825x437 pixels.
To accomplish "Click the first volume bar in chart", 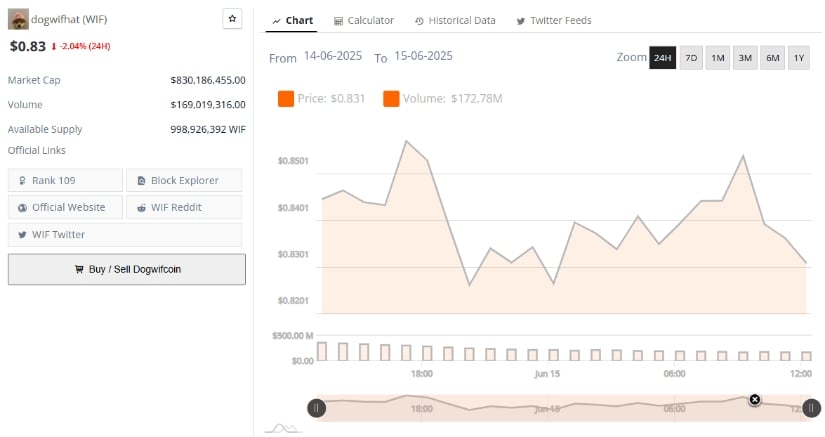I will (321, 351).
